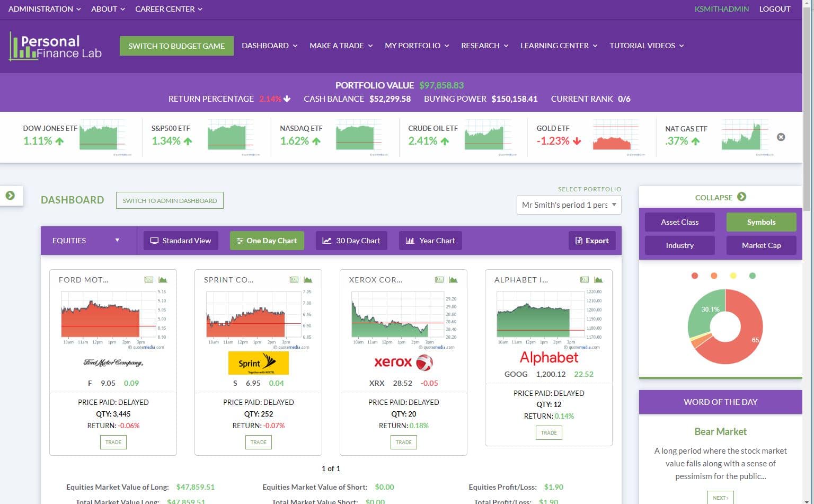Click the Alphabet logo
This screenshot has height=504, width=814.
pyautogui.click(x=549, y=358)
